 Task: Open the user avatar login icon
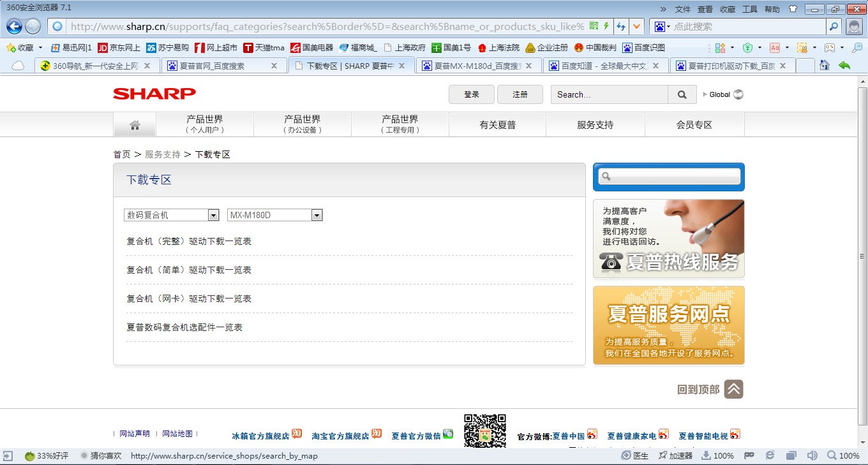tap(854, 27)
